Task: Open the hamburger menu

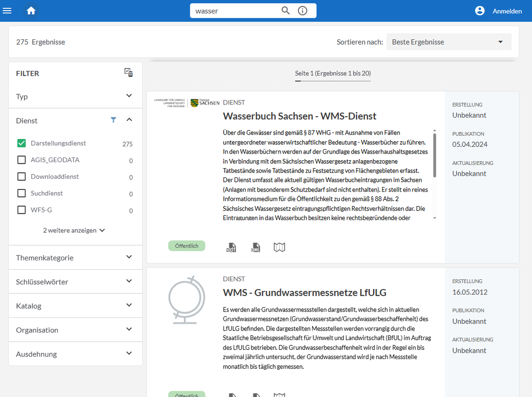Action: coord(7,10)
